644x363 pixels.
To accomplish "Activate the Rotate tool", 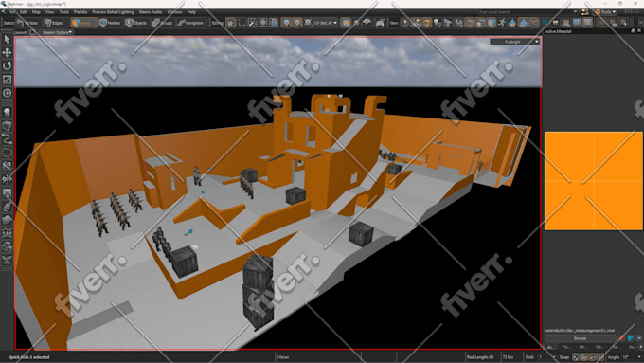I will click(7, 65).
